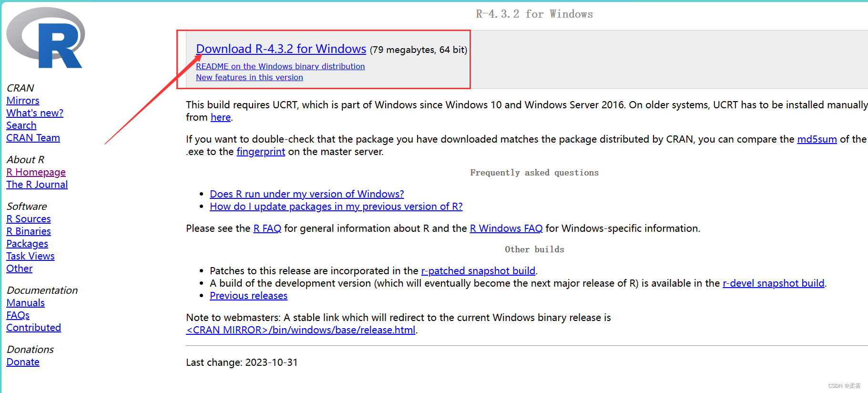Open README on the Windows binary distribution
Image resolution: width=868 pixels, height=393 pixels.
coord(280,66)
